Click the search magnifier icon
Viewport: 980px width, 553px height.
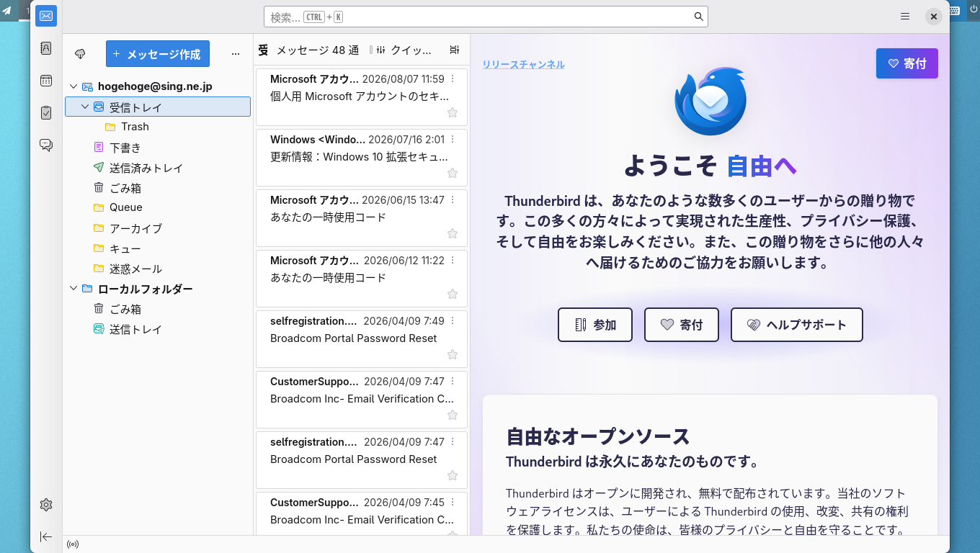tap(698, 17)
